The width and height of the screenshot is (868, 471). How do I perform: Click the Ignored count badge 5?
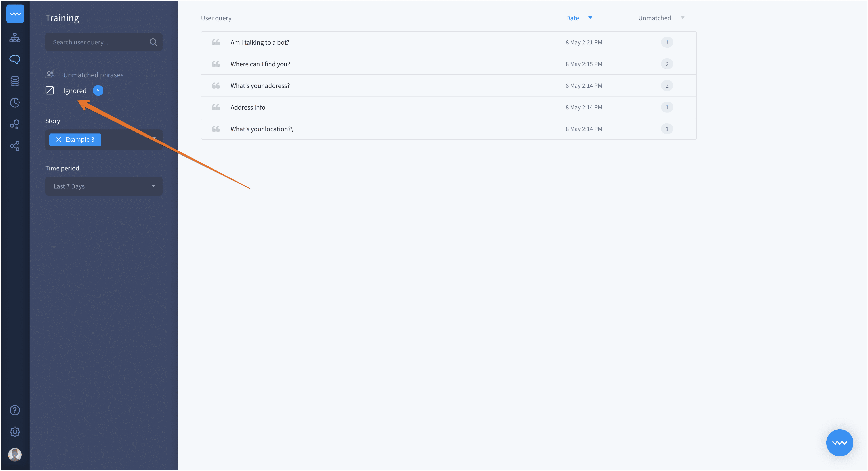(x=98, y=90)
